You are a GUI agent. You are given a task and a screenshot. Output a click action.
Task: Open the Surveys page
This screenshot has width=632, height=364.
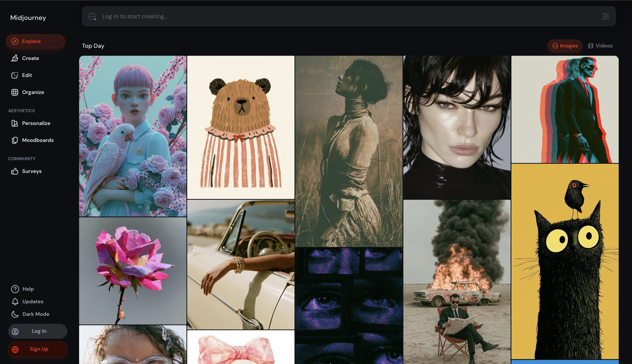click(35, 171)
